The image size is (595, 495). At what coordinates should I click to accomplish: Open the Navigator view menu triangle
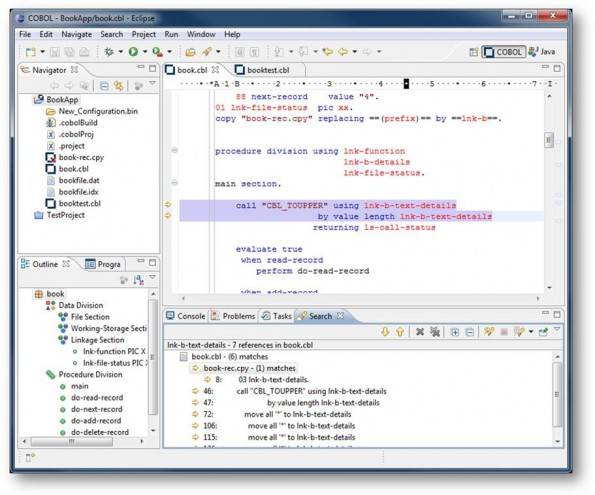pos(153,84)
